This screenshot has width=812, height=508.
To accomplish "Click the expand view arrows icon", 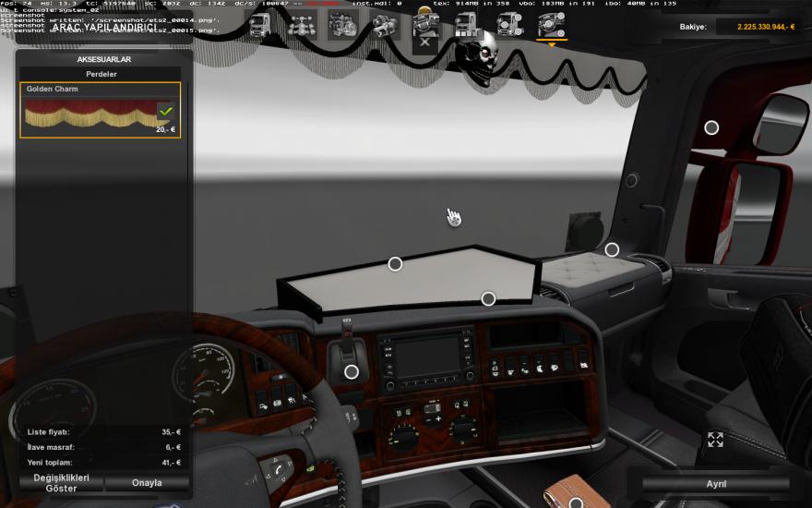I will 715,440.
